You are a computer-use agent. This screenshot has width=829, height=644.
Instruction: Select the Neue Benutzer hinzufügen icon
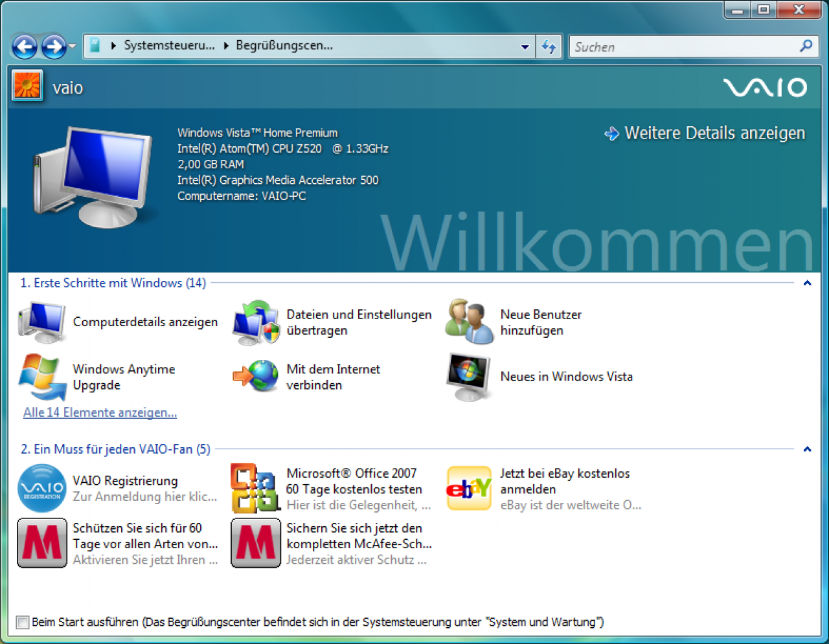click(470, 322)
